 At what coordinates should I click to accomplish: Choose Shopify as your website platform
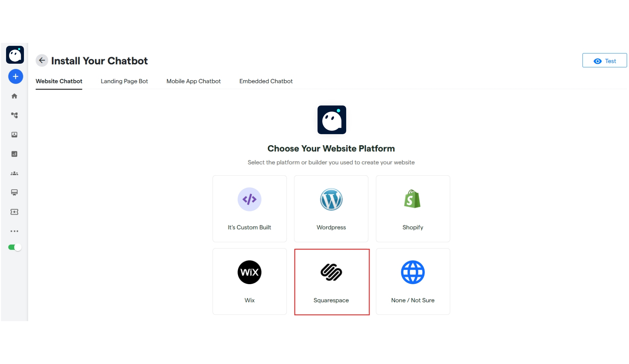pos(413,208)
